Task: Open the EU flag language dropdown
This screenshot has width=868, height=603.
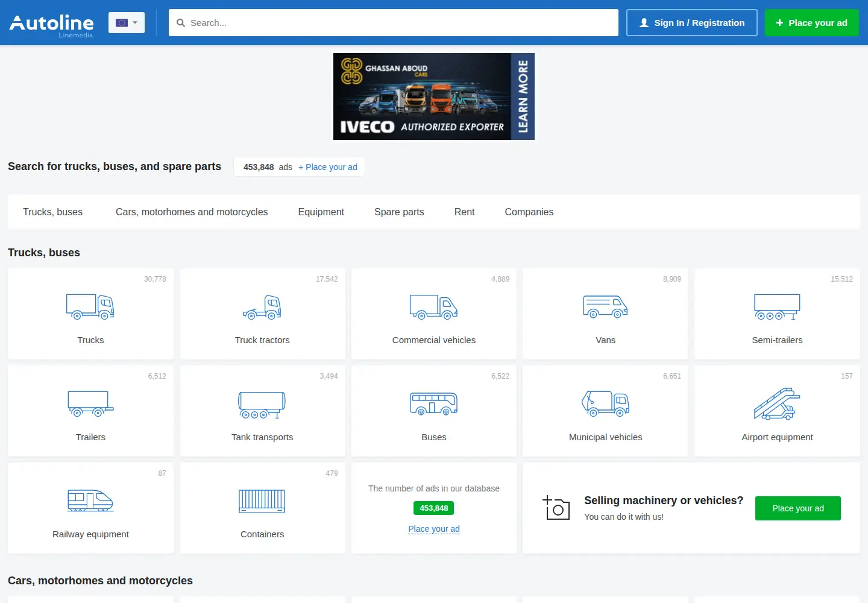Action: click(x=127, y=22)
